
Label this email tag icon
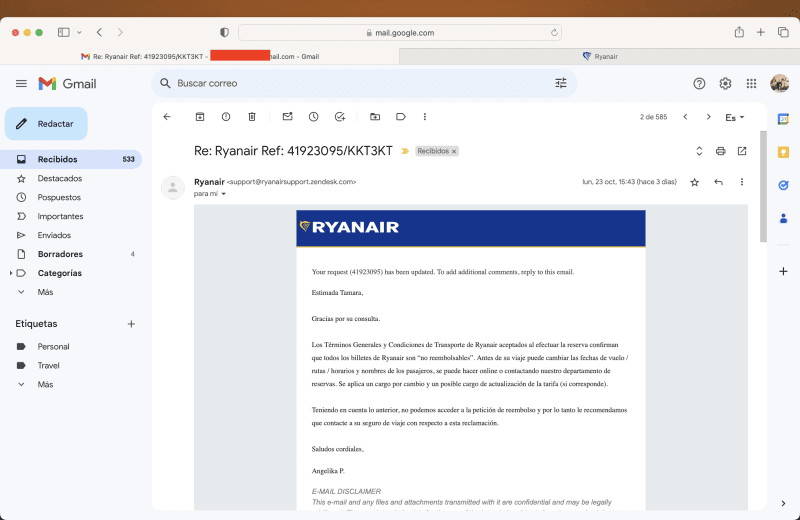click(401, 117)
